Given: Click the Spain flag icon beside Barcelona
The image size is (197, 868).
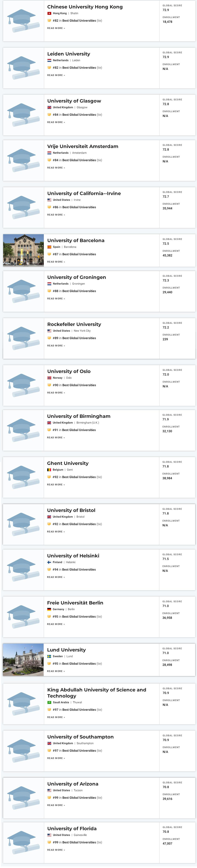Looking at the screenshot, I should pyautogui.click(x=49, y=247).
